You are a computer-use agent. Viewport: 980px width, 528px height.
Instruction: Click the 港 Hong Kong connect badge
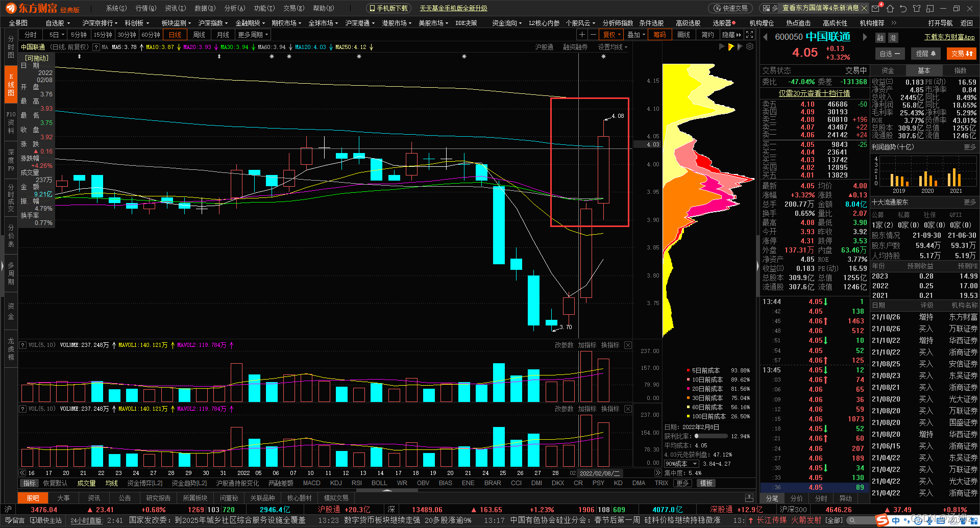point(893,38)
